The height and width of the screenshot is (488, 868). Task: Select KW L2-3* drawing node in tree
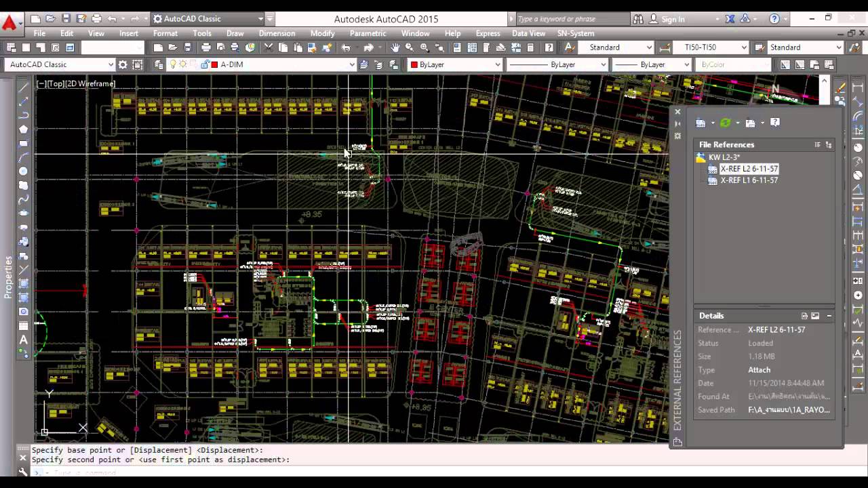click(724, 157)
